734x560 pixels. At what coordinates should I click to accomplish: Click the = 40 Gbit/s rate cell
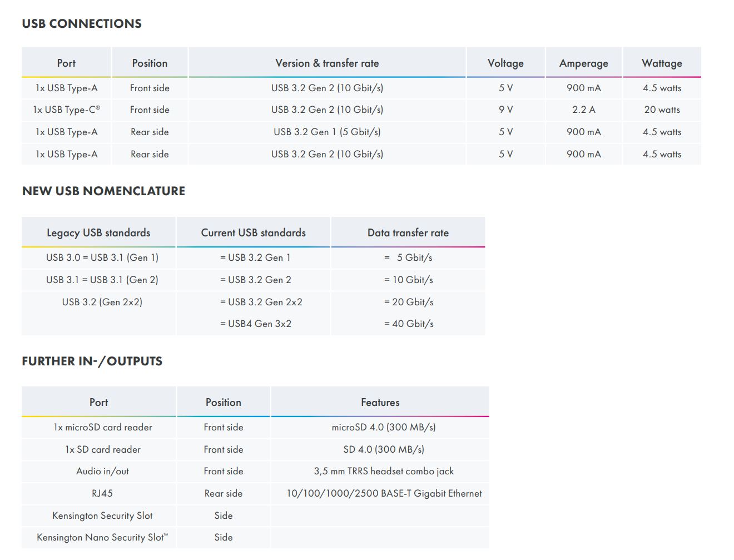[x=409, y=324]
